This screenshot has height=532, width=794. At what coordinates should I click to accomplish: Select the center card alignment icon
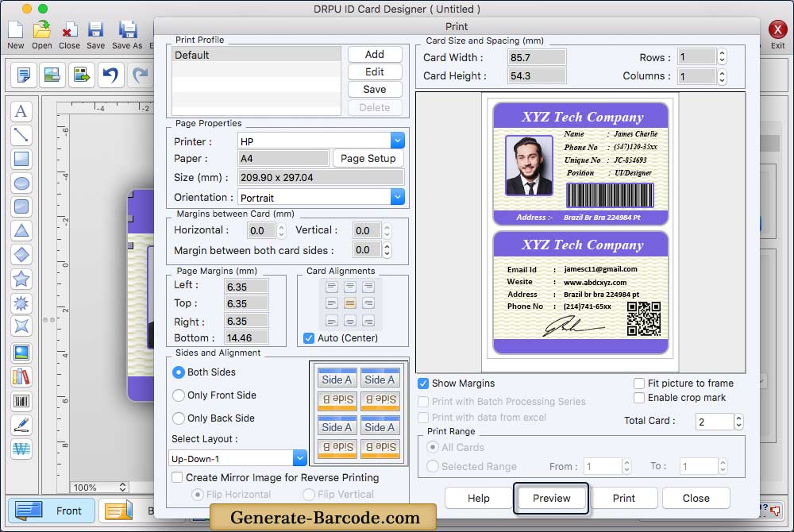350,303
